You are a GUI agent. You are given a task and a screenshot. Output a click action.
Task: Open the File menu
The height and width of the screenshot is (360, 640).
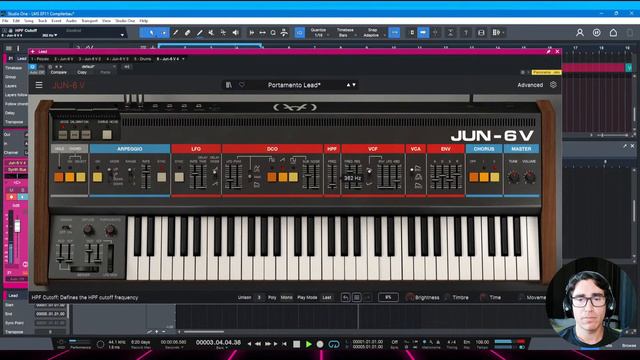[x=5, y=20]
